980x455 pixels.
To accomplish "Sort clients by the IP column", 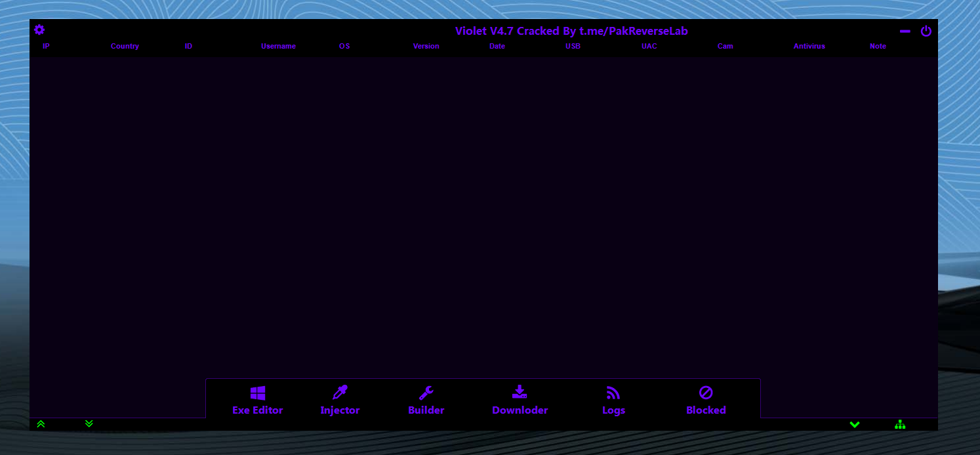I will click(x=46, y=46).
